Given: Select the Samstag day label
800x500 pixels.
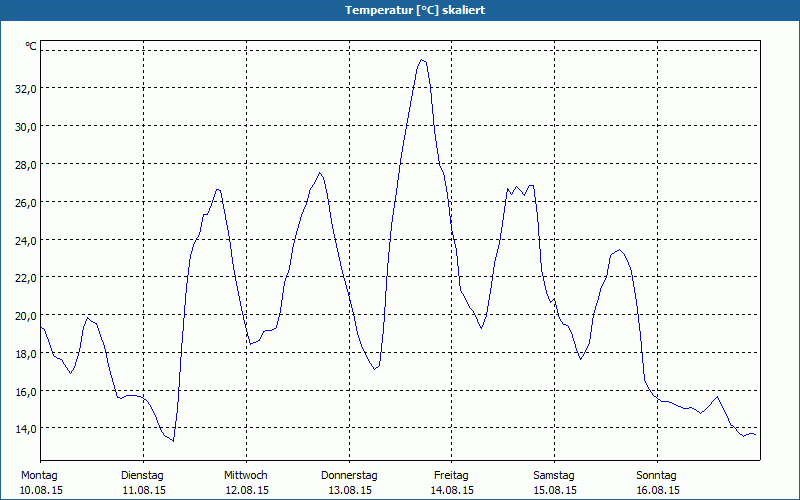Looking at the screenshot, I should click(x=554, y=475).
